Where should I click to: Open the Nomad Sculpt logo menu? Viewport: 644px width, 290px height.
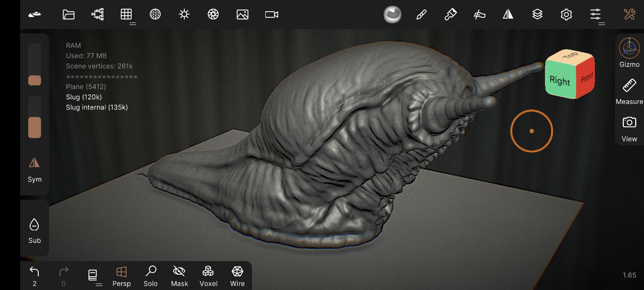(x=35, y=14)
